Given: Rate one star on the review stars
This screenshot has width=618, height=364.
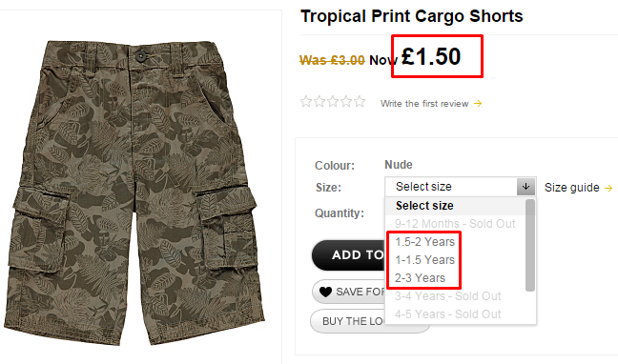Looking at the screenshot, I should pyautogui.click(x=306, y=102).
